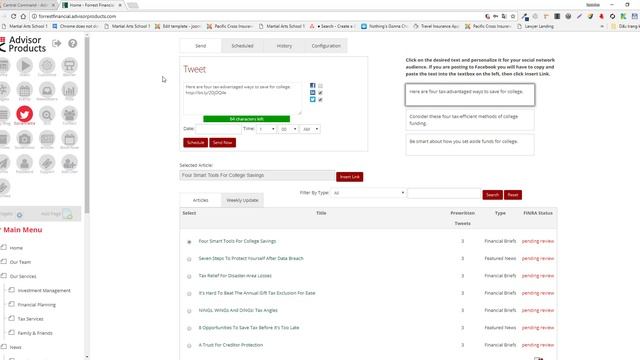
Task: Click the red Search button
Action: (492, 195)
